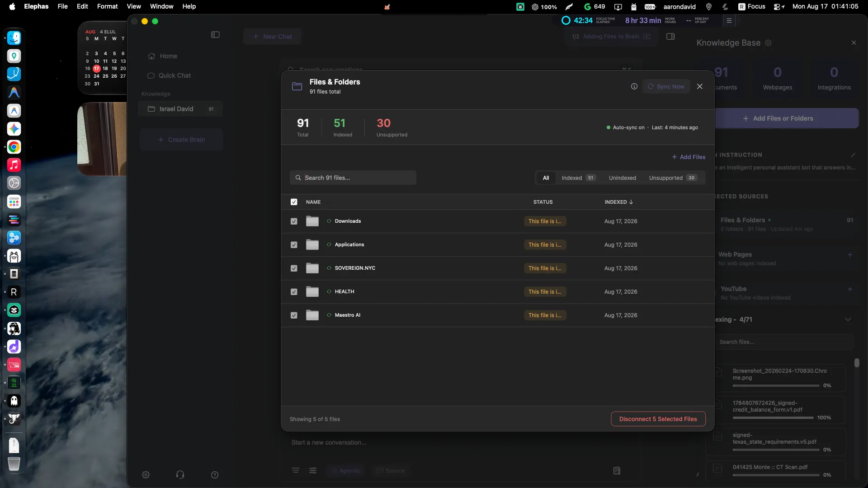This screenshot has height=488, width=868.
Task: Click the NAME column header
Action: point(313,202)
